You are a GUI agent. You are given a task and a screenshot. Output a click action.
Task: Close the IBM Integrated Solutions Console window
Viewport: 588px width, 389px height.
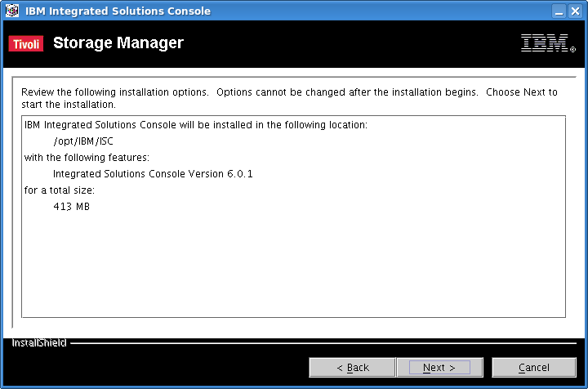coord(575,11)
